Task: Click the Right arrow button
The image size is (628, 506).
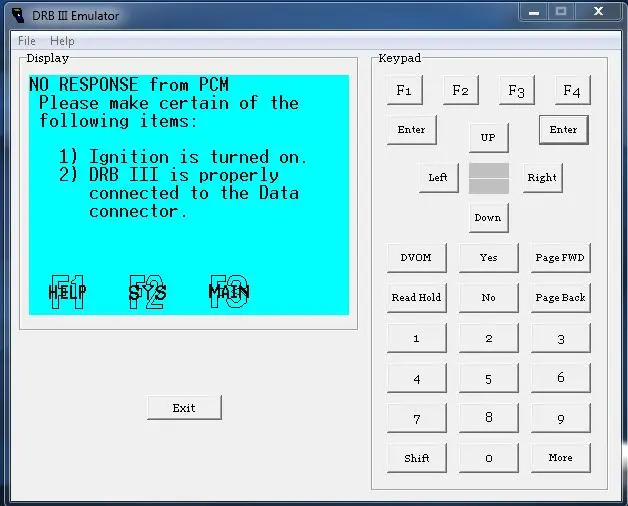Action: click(x=543, y=177)
